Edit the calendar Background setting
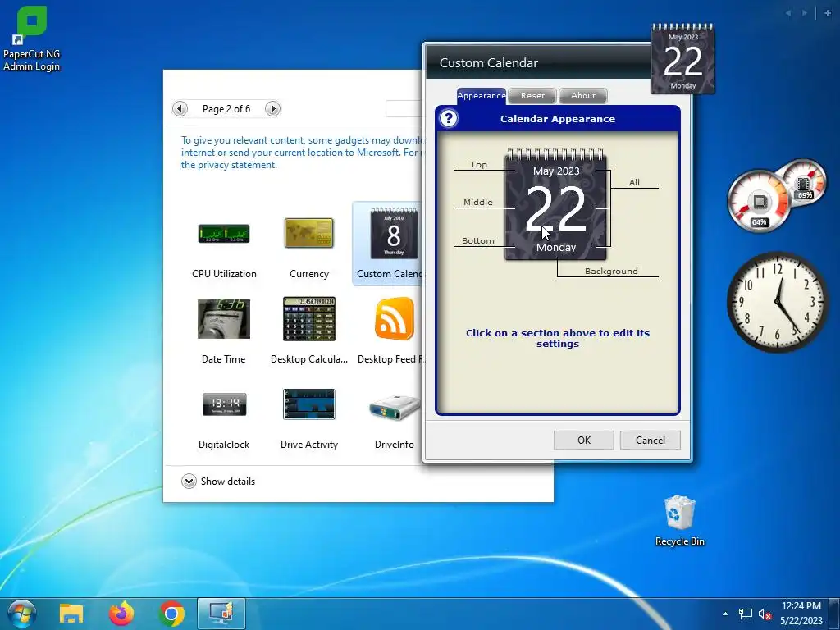The height and width of the screenshot is (630, 840). 611,271
